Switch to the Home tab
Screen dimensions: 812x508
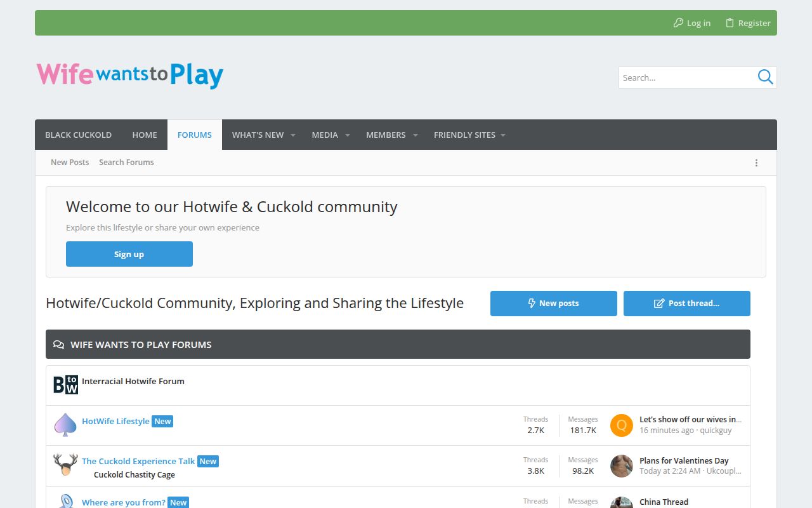pos(145,135)
